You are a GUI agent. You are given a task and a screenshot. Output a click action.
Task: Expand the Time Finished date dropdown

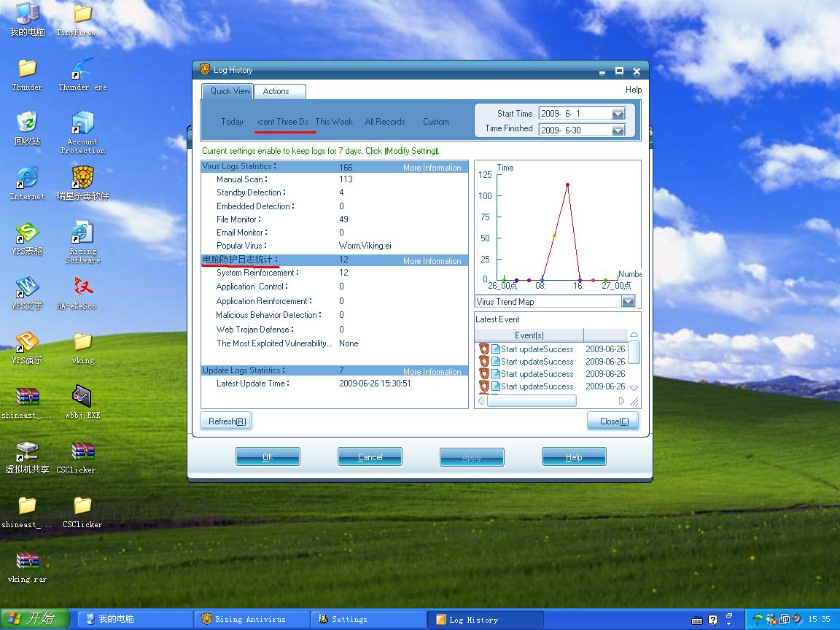click(x=618, y=131)
